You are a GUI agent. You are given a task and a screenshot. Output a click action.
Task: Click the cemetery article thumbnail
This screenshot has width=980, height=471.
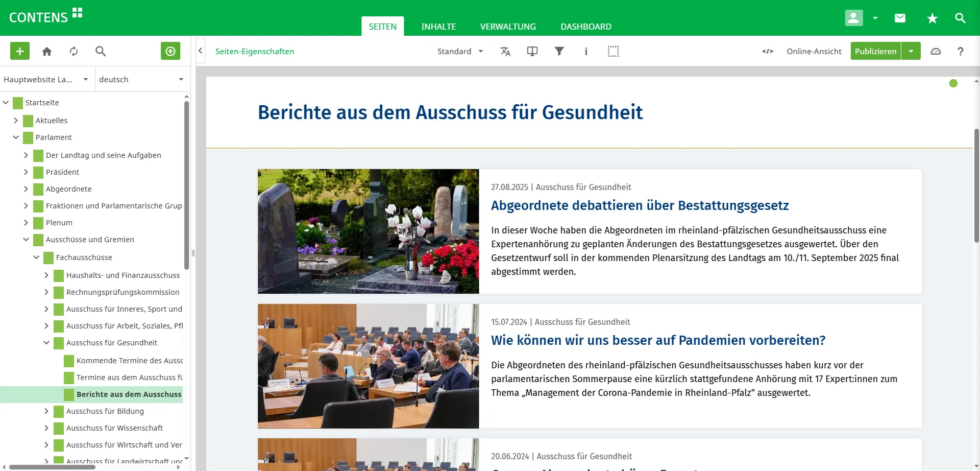(x=368, y=231)
